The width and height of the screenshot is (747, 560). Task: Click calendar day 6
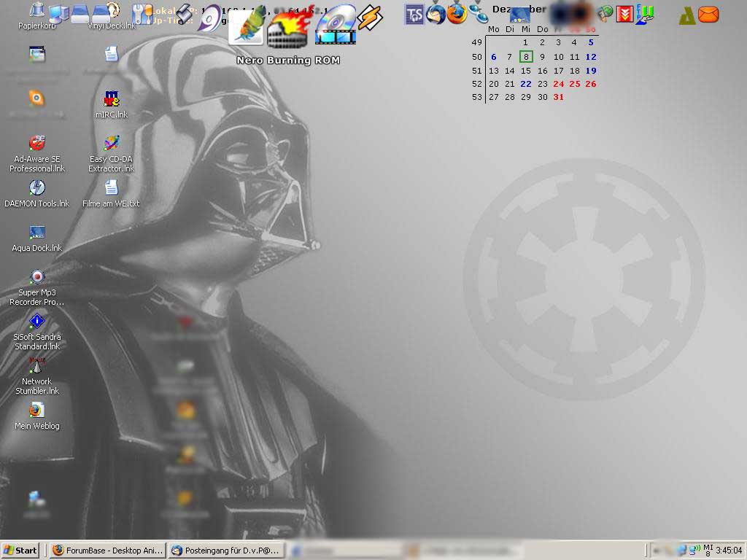pyautogui.click(x=494, y=57)
